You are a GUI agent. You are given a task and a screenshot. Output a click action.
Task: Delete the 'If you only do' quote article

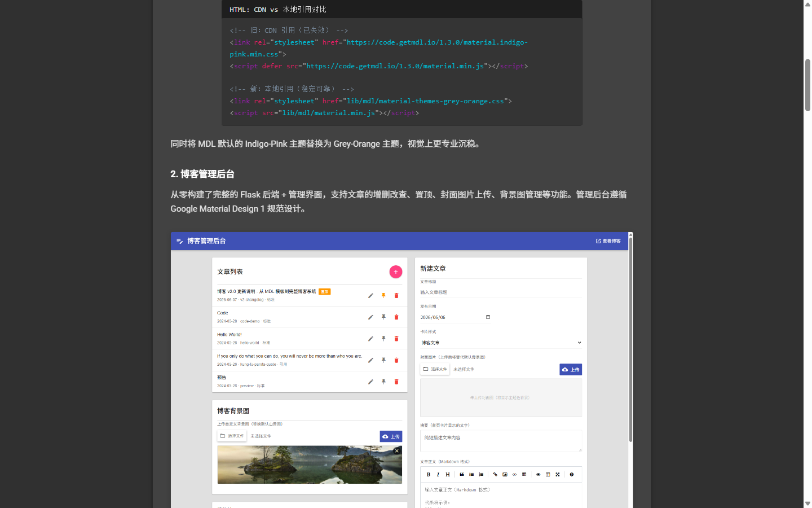coord(396,360)
